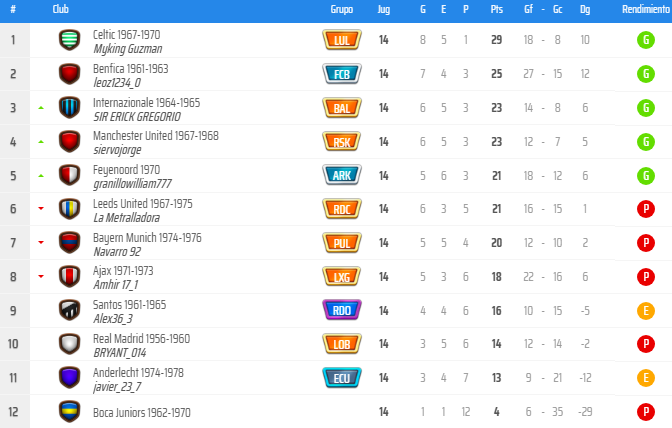
Task: Open the Internazionale blue striped crest
Action: click(69, 108)
